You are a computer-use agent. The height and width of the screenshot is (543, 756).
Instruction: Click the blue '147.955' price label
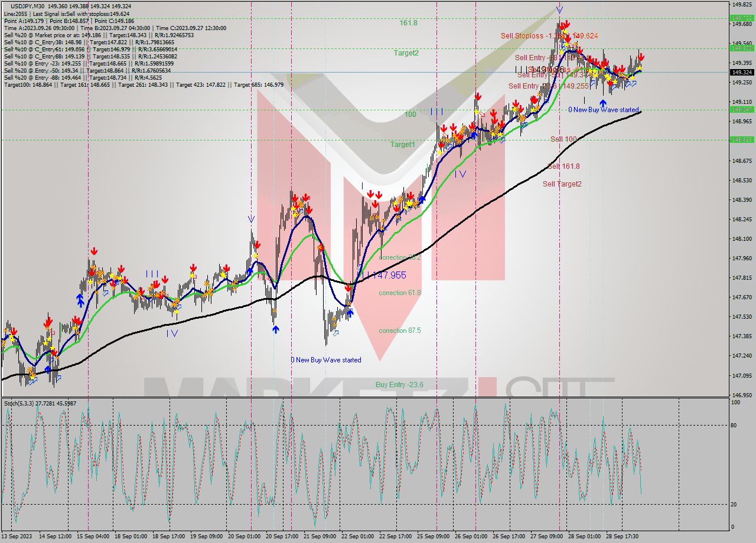pyautogui.click(x=389, y=275)
